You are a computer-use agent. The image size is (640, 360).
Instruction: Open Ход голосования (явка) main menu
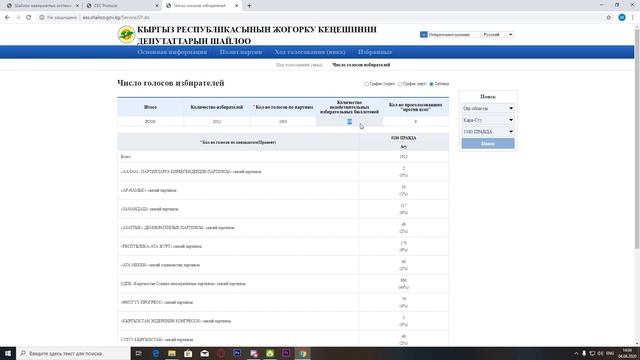click(x=310, y=52)
